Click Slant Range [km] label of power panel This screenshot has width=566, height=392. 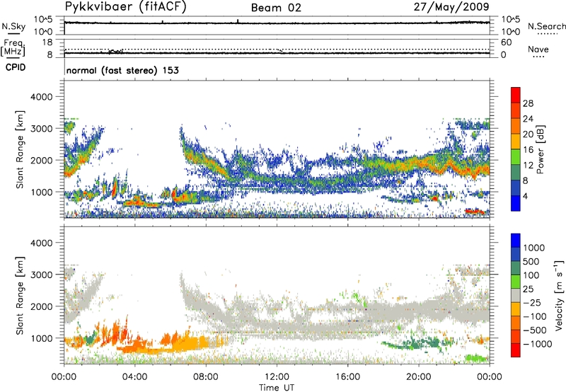pyautogui.click(x=20, y=149)
